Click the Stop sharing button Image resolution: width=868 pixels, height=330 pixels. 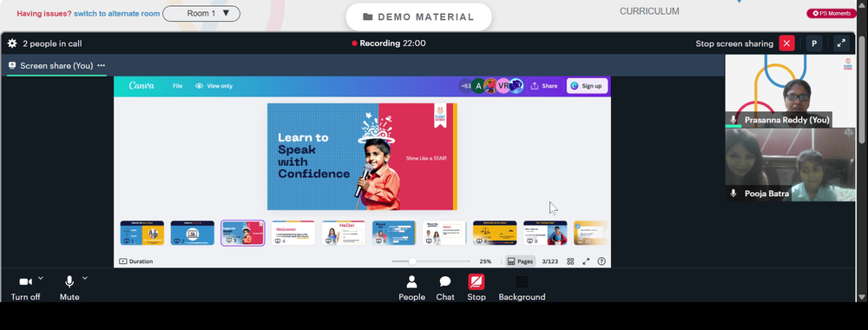coord(476,288)
